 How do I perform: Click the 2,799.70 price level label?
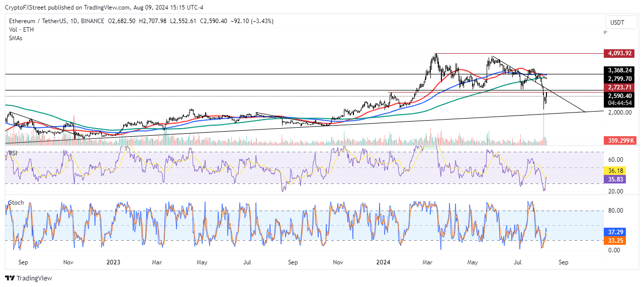[x=619, y=78]
